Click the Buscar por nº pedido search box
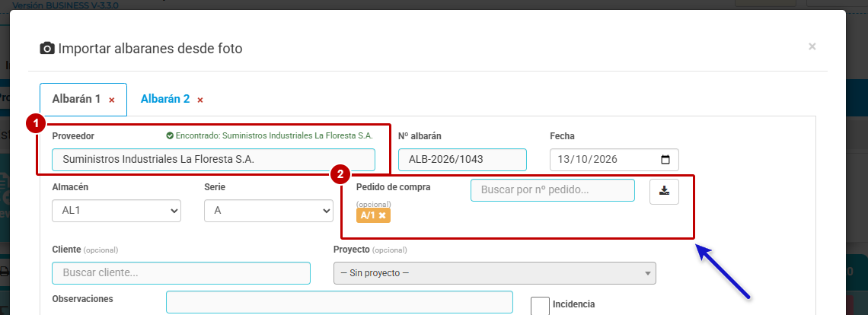 [553, 190]
